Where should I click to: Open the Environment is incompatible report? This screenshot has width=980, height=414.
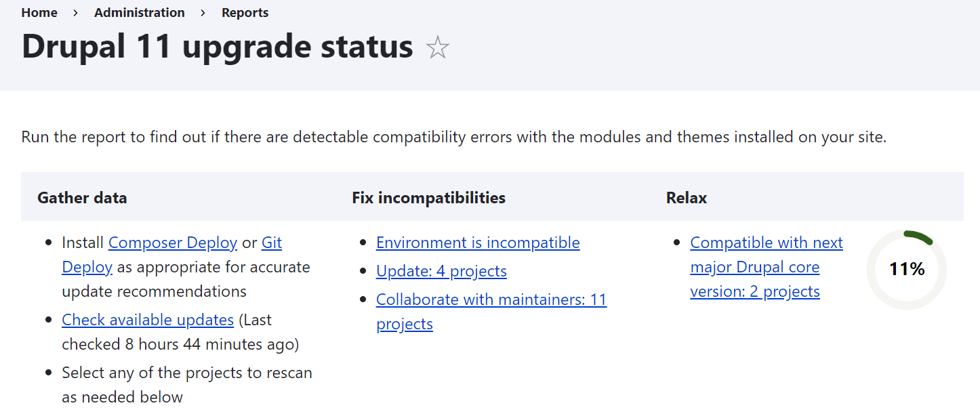click(478, 242)
